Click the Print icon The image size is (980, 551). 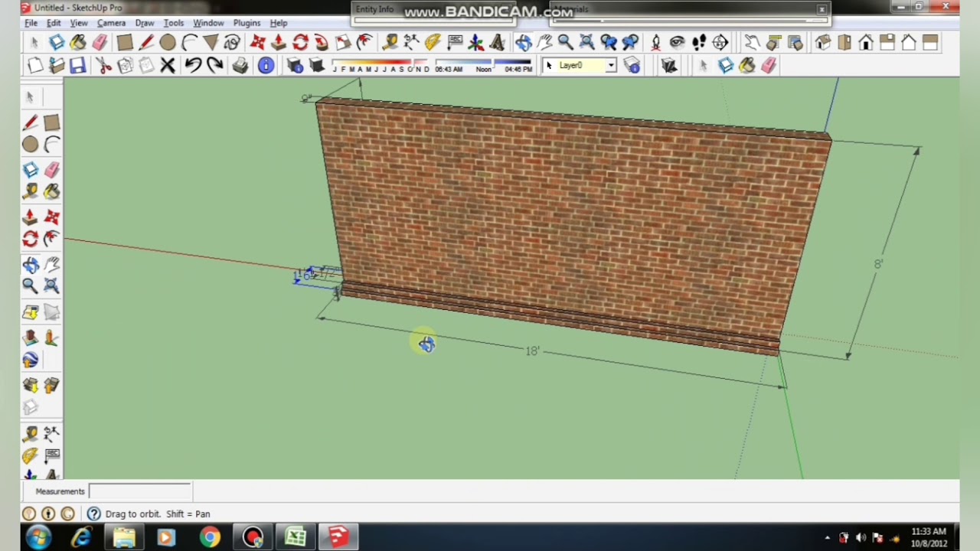[240, 66]
